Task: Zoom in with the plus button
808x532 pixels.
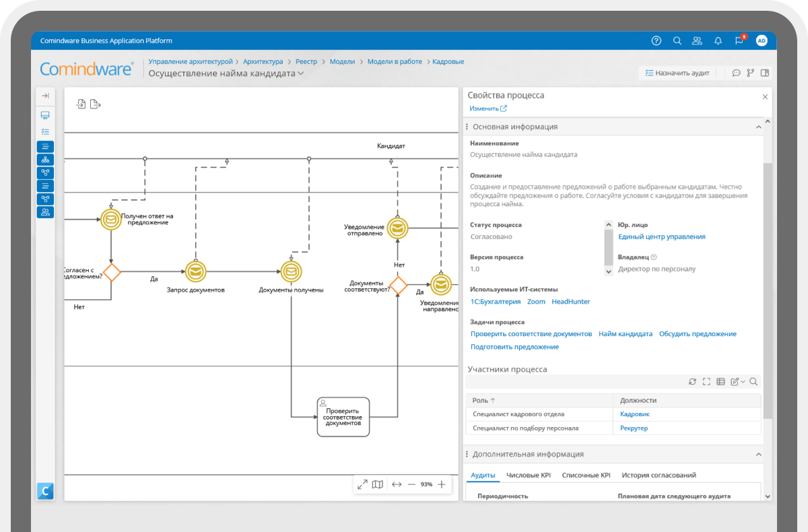Action: tap(442, 484)
